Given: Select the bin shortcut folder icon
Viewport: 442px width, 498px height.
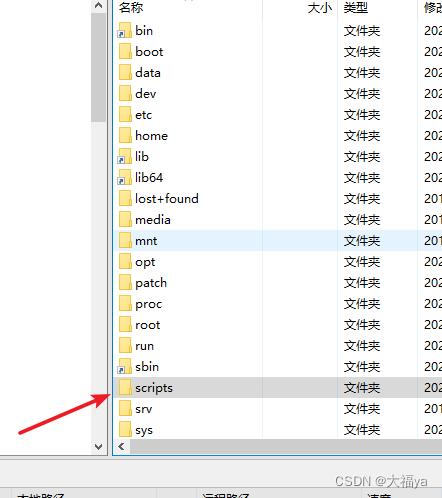Looking at the screenshot, I should [x=125, y=30].
